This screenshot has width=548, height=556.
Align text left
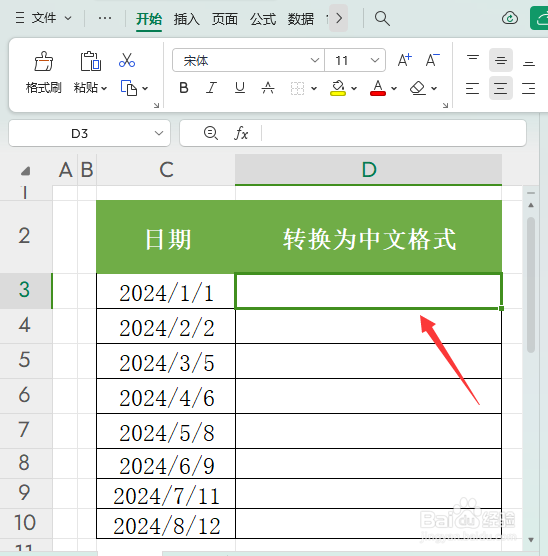point(472,88)
